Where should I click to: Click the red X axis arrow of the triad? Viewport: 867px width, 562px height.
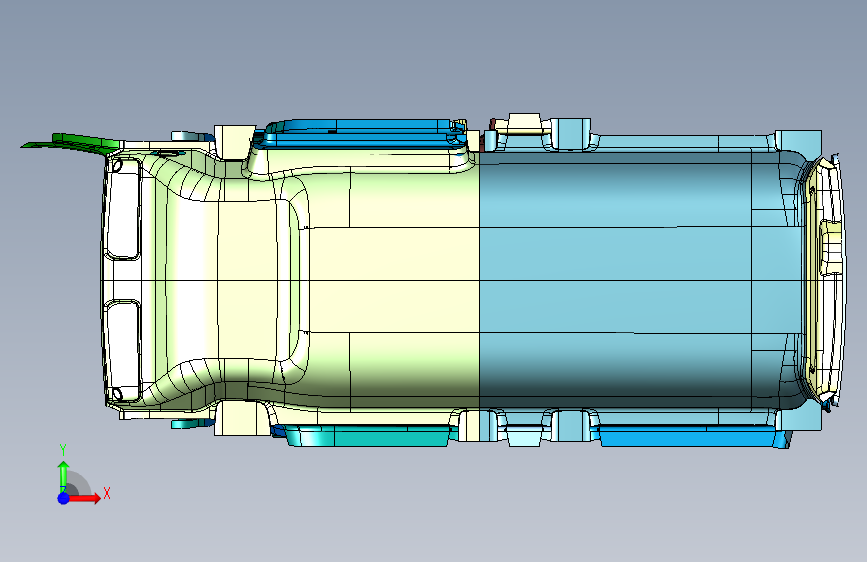click(86, 498)
